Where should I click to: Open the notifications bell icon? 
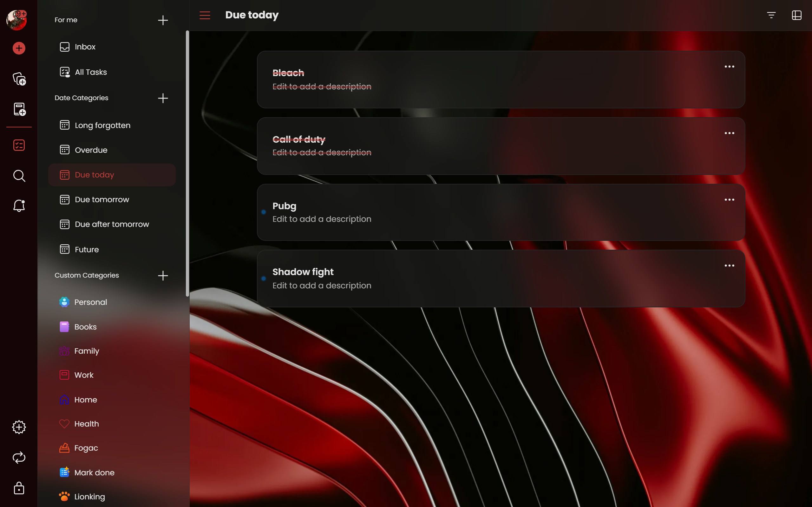tap(19, 206)
